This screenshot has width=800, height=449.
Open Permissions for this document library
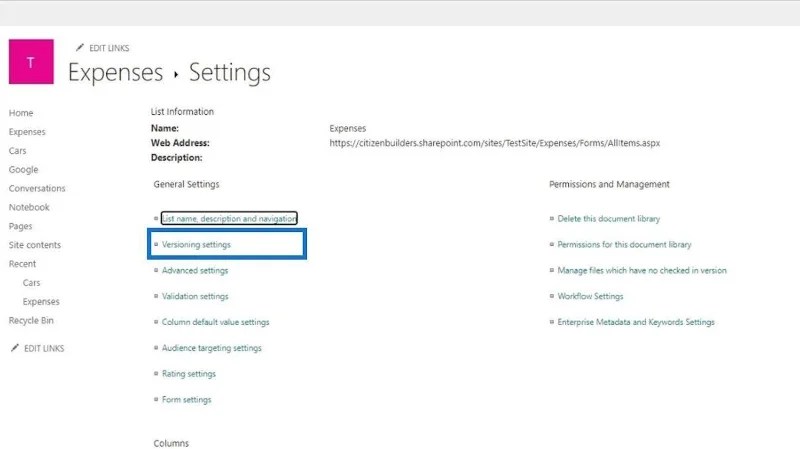tap(624, 244)
